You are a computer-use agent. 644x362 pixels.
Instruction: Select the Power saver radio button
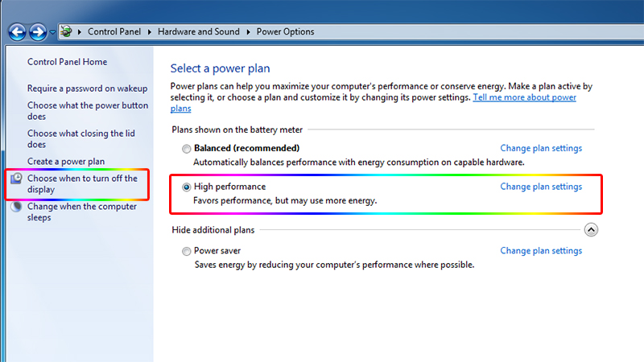187,251
